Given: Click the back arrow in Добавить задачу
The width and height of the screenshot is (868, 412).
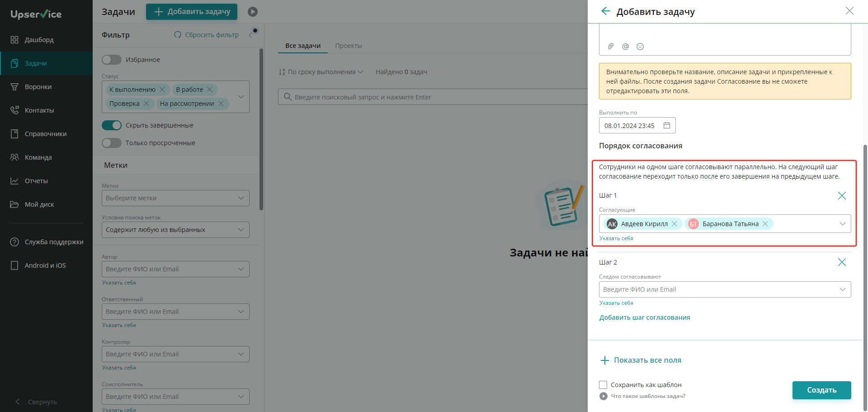Looking at the screenshot, I should pyautogui.click(x=606, y=11).
